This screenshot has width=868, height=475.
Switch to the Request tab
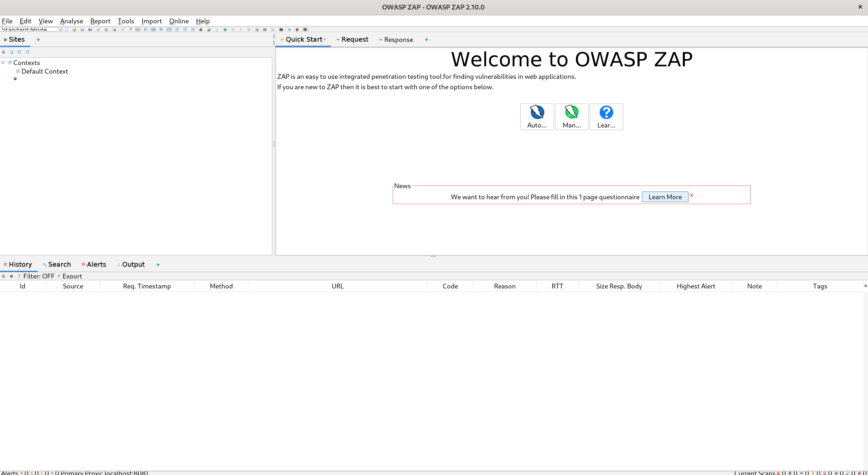(352, 39)
